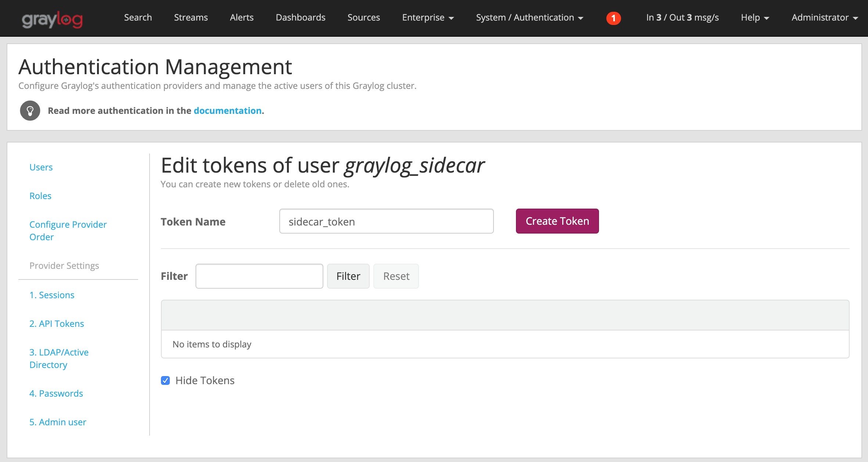Click the lightbulb hint icon
The width and height of the screenshot is (868, 462).
30,111
